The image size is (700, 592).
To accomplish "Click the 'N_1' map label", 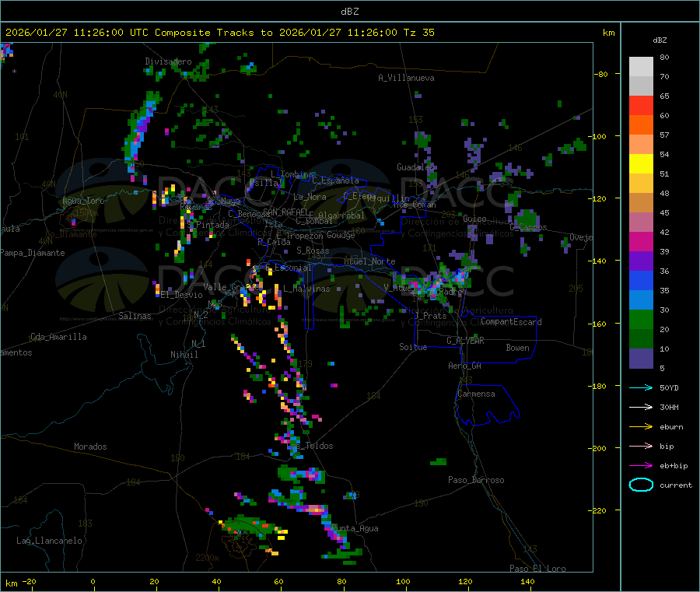I will point(198,343).
